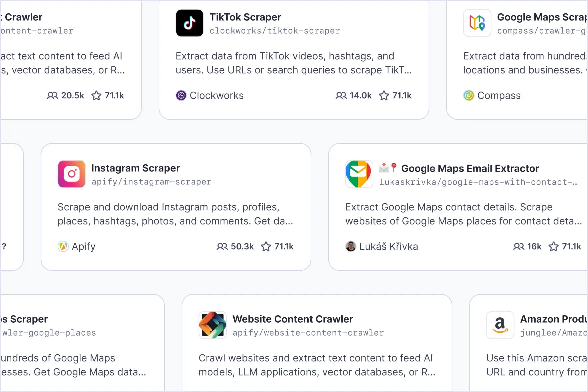The image size is (588, 392).
Task: Select the Instagram Scraper description text
Action: coord(175,214)
